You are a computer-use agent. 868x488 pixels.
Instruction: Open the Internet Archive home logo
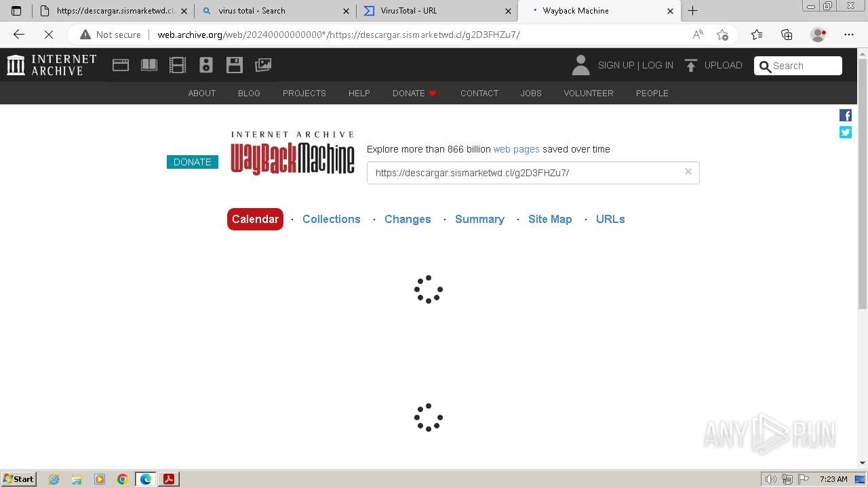(52, 65)
